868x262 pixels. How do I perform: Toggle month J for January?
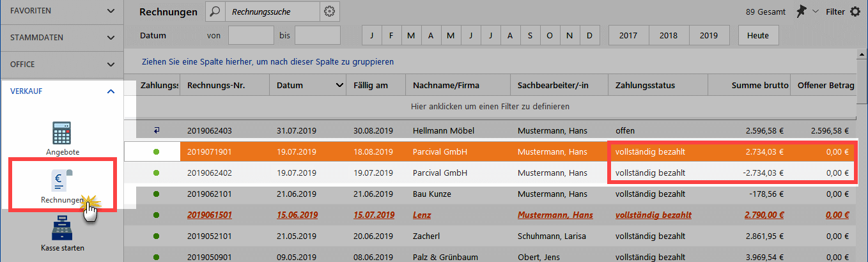[x=371, y=35]
